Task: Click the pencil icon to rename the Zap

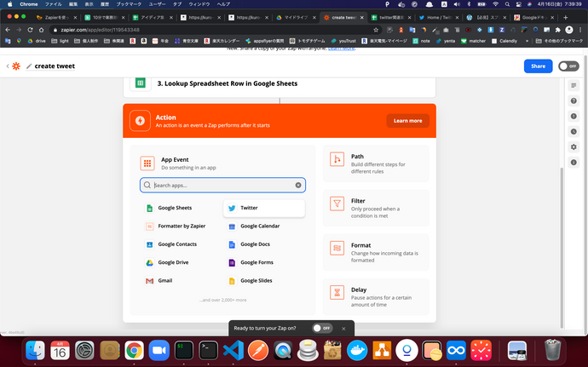Action: point(29,66)
